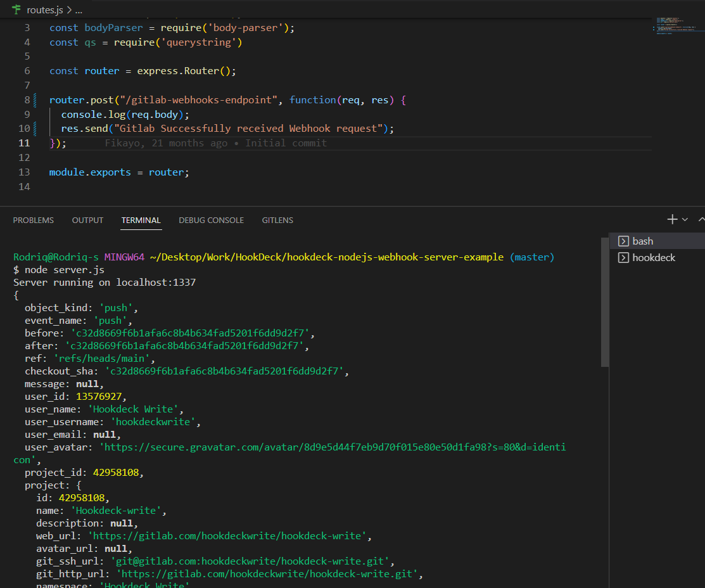The height and width of the screenshot is (588, 705).
Task: Open the DEBUG CONSOLE tab
Action: (211, 220)
